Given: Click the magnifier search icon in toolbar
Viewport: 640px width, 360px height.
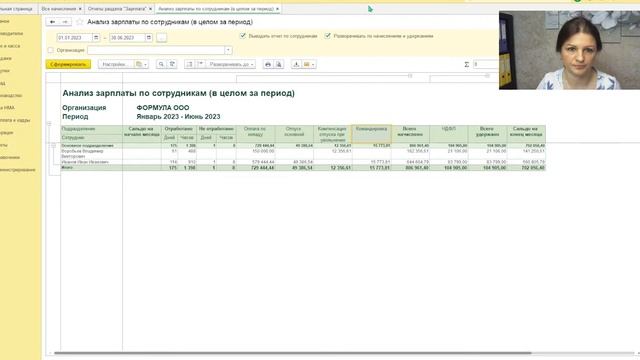Looking at the screenshot, I should tap(161, 64).
